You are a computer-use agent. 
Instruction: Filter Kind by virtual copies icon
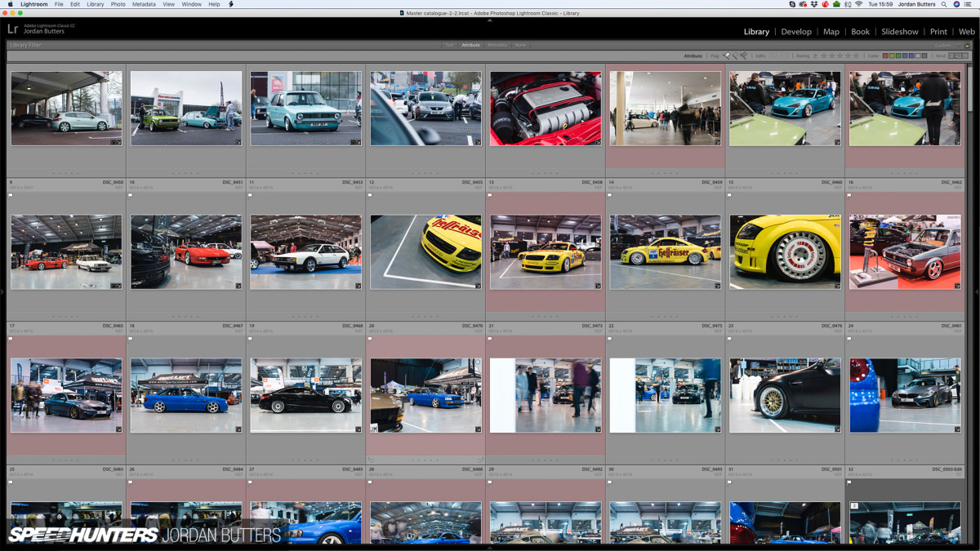[x=959, y=56]
